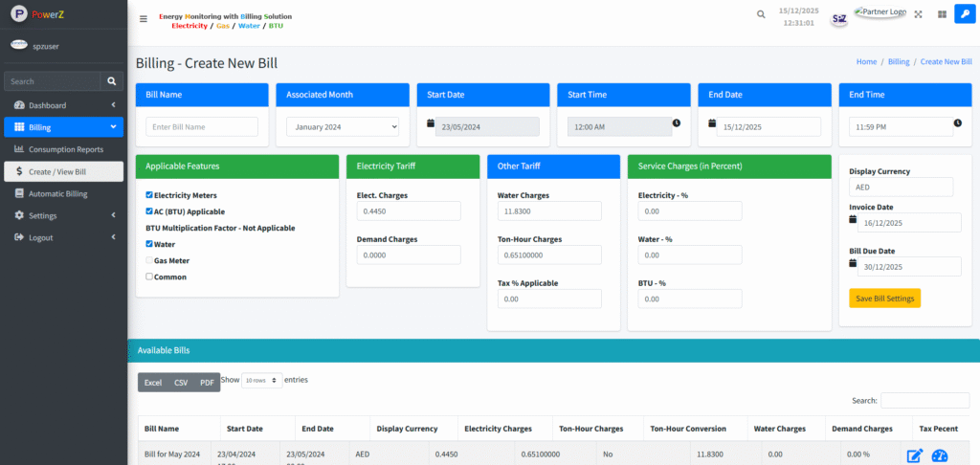Screen dimensions: 980x465
Task: Click the hamburger menu toggle icon
Action: (x=144, y=18)
